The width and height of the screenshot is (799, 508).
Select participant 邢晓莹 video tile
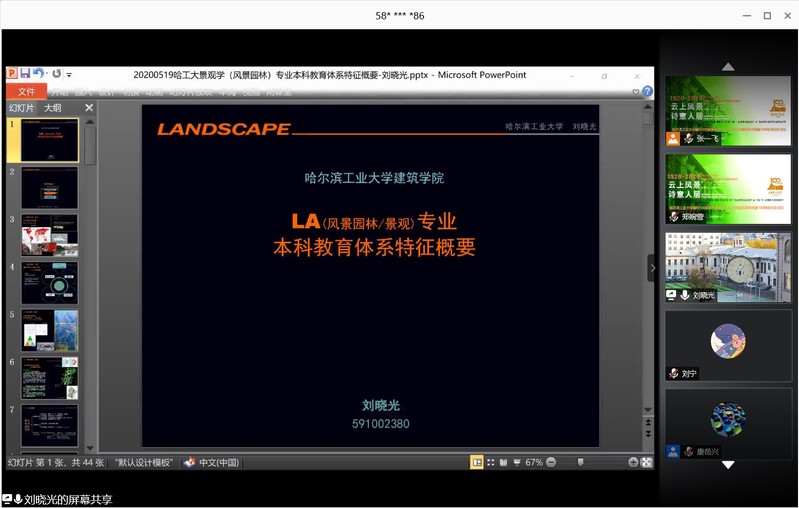728,189
